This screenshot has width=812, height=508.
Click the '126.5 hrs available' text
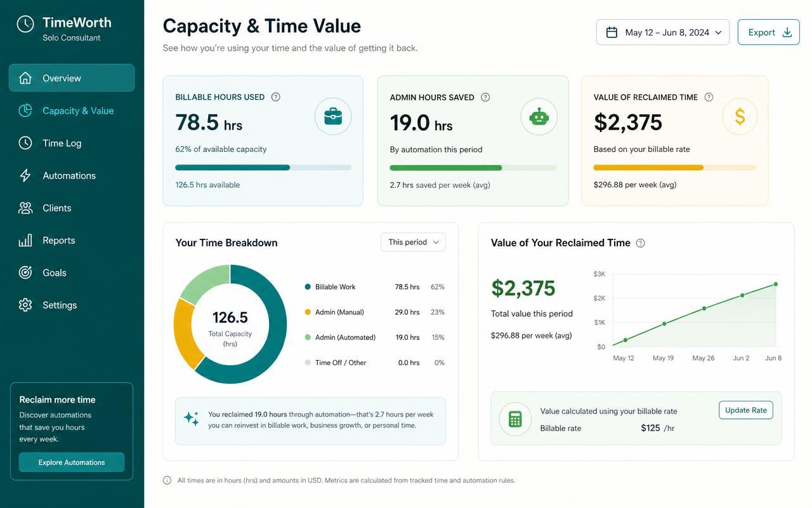click(207, 185)
